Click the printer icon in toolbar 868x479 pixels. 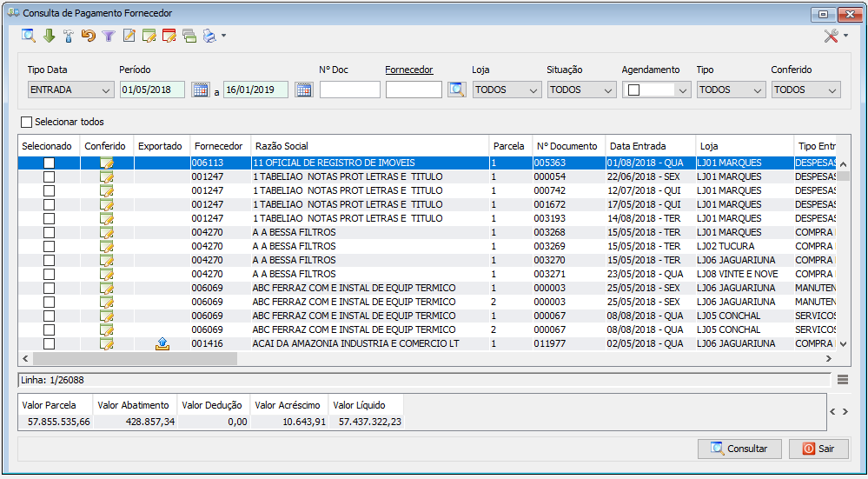coord(209,36)
